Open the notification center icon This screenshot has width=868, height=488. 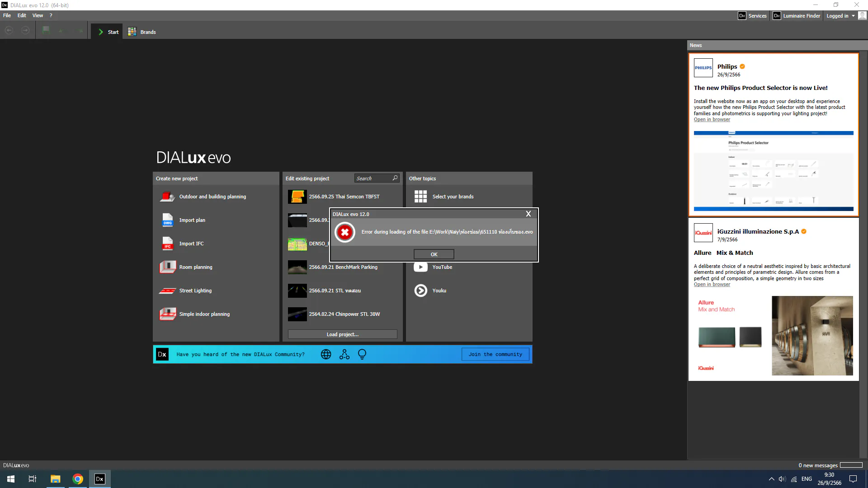(853, 479)
